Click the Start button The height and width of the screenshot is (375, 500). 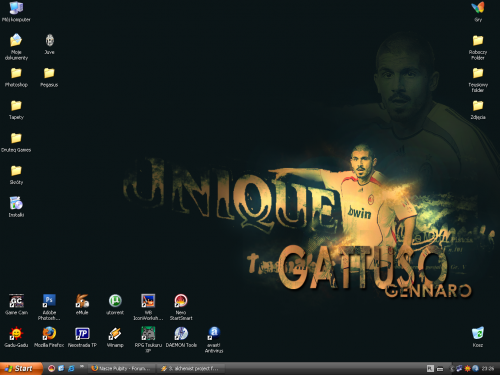tap(21, 368)
